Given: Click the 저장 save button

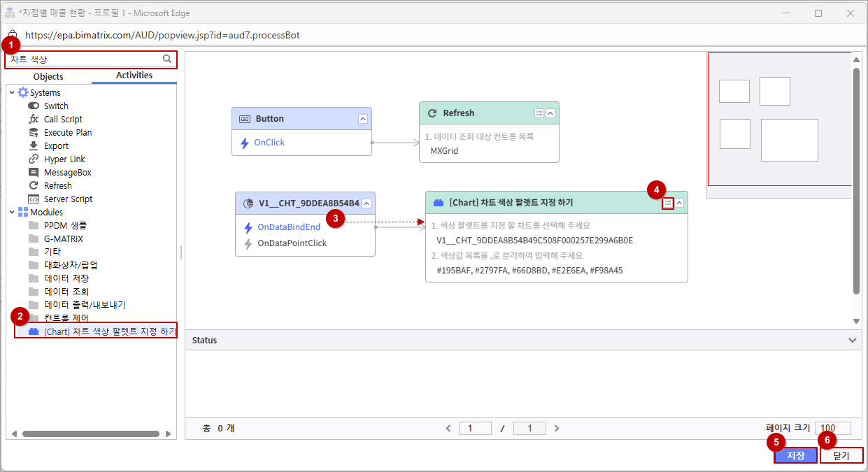Looking at the screenshot, I should point(795,455).
